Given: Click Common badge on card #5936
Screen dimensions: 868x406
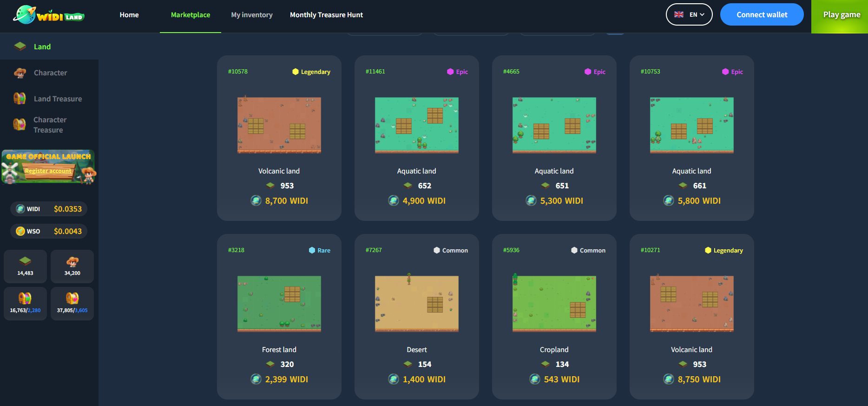Looking at the screenshot, I should point(588,250).
